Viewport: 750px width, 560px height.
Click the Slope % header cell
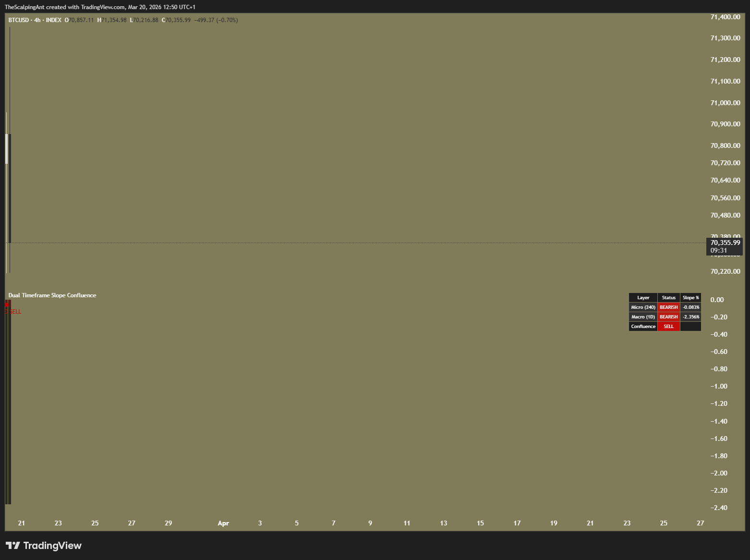(x=691, y=298)
